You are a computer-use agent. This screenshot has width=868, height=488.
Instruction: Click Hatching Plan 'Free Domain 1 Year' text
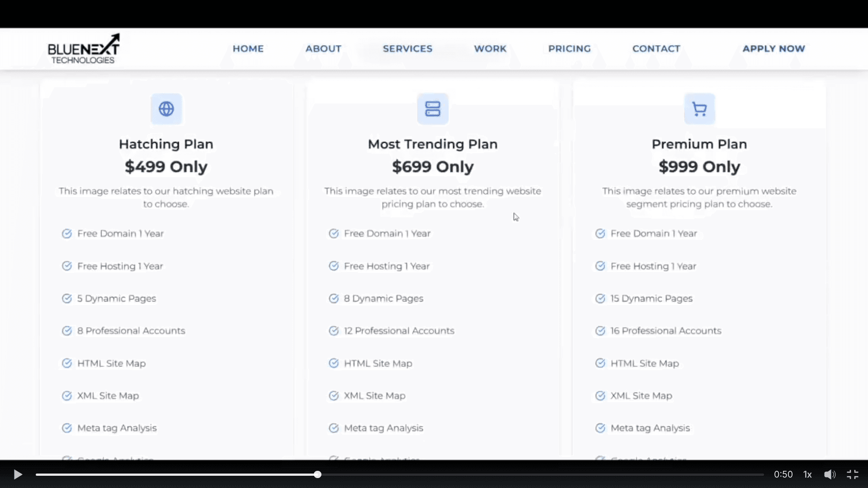point(121,234)
